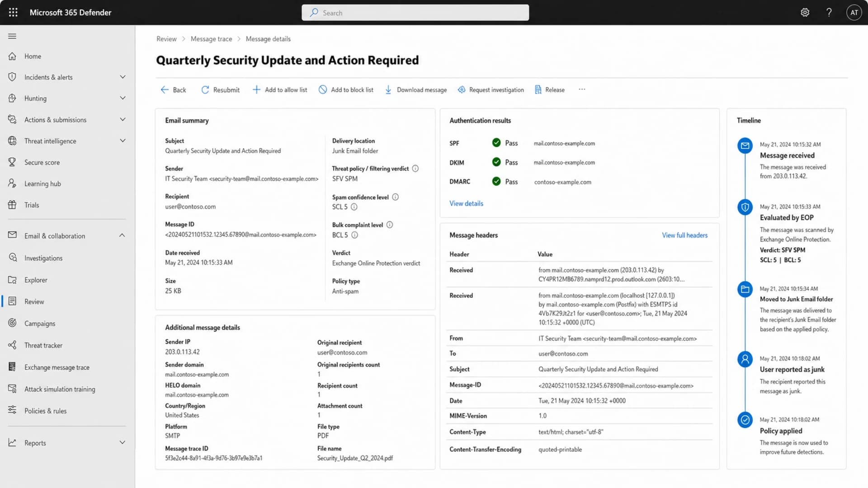The image size is (868, 488).
Task: Release the quarantined message
Action: click(549, 90)
